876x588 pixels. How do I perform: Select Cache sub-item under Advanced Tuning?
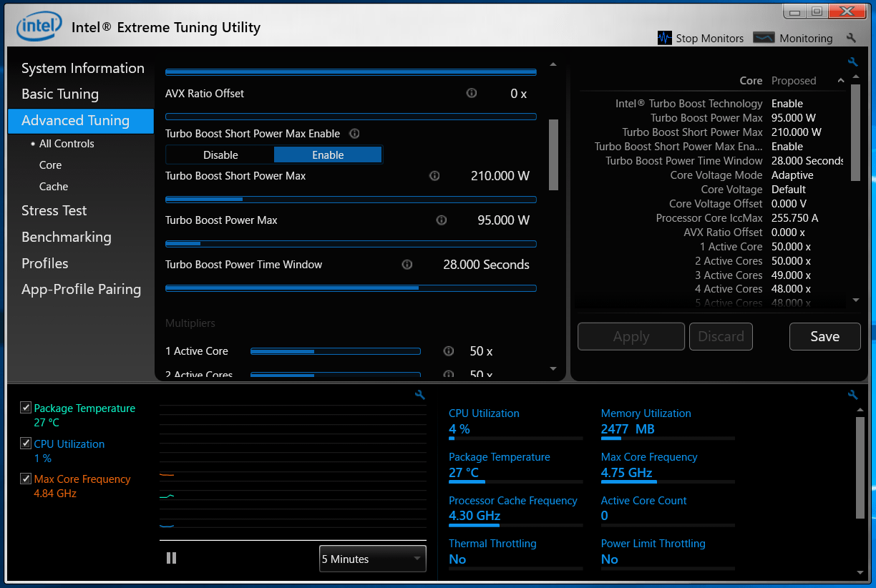tap(54, 186)
